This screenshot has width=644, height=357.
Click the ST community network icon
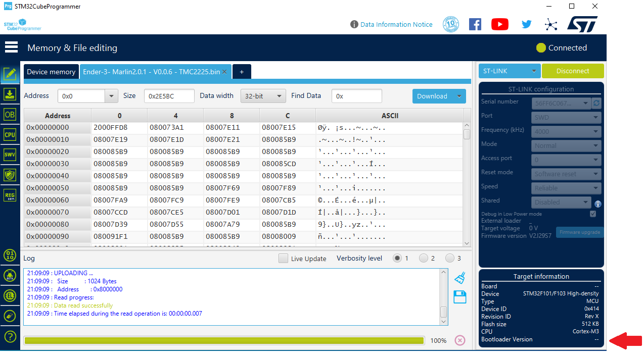[x=550, y=24]
